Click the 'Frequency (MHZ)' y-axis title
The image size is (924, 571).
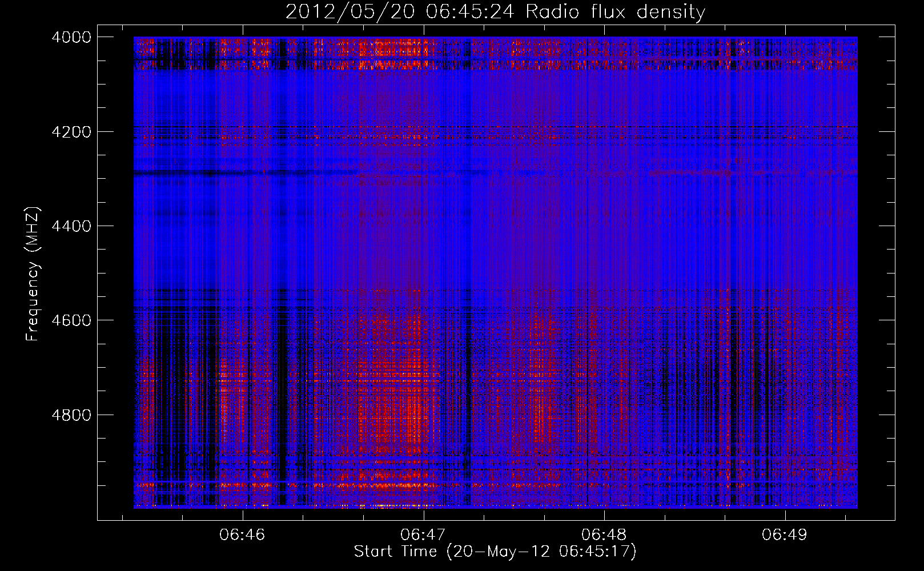click(33, 274)
